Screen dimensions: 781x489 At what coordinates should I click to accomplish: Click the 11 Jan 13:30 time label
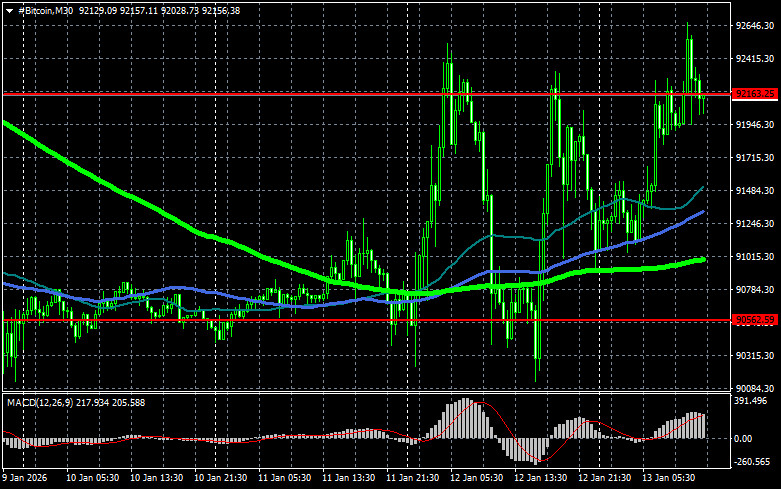pos(347,478)
